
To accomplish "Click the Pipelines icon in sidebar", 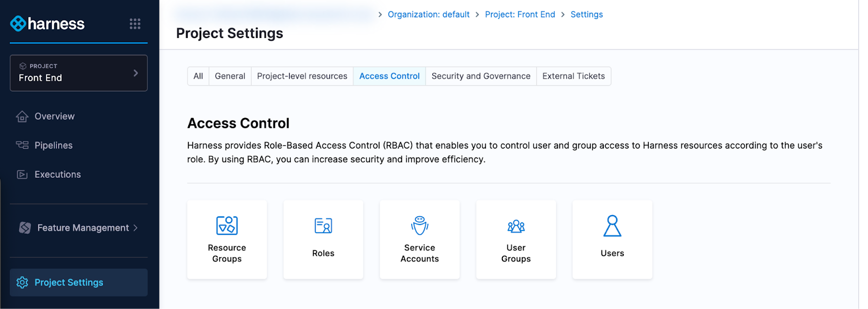I will coord(22,145).
